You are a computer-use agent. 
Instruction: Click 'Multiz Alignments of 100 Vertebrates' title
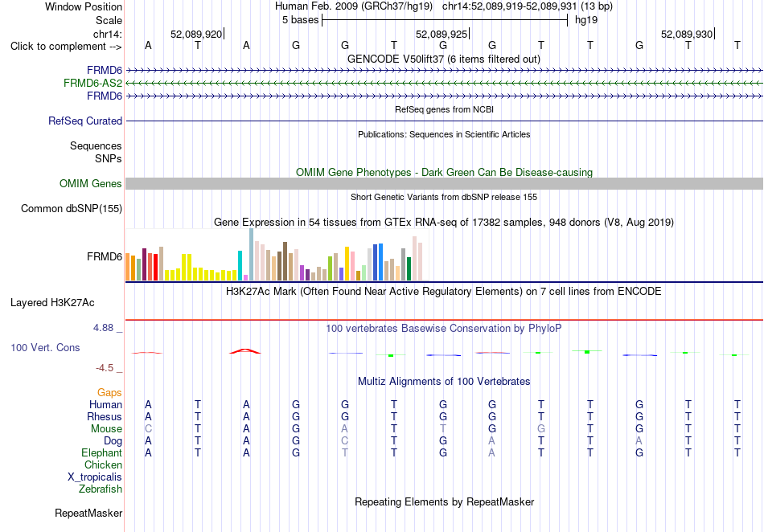coord(443,381)
